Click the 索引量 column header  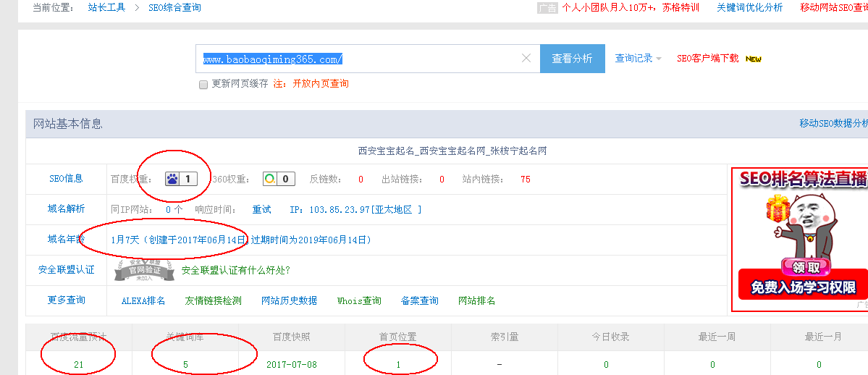click(x=505, y=337)
